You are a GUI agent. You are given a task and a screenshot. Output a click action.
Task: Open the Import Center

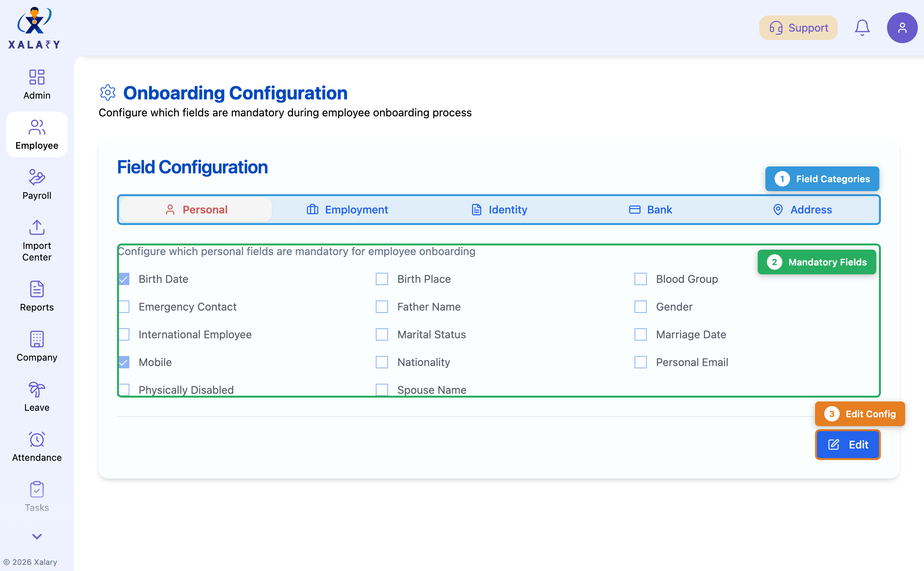[x=37, y=228]
